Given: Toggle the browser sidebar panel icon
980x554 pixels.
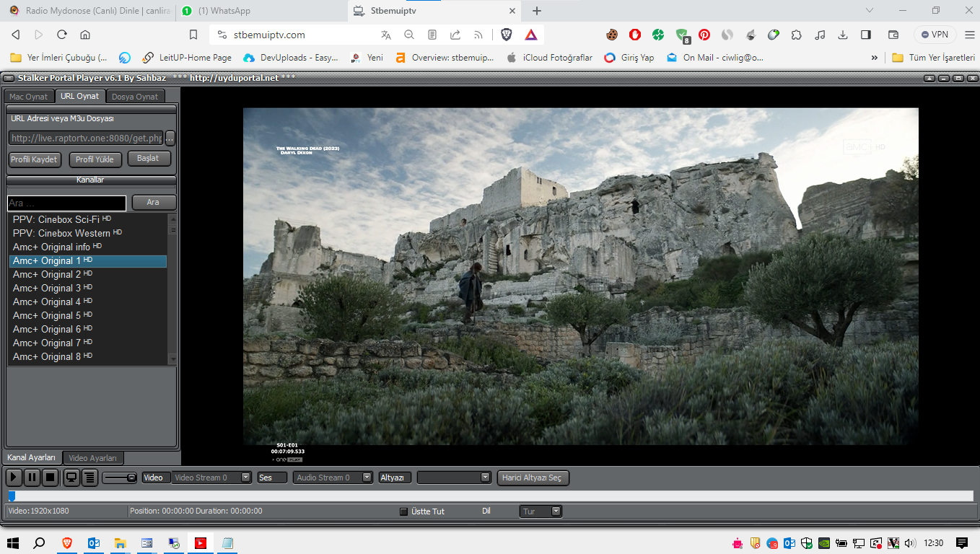Looking at the screenshot, I should [866, 35].
